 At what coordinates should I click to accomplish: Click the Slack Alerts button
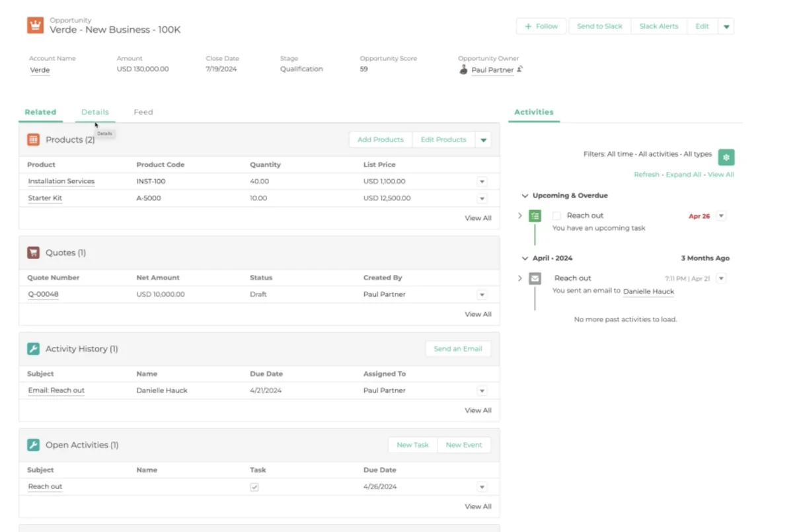[659, 26]
